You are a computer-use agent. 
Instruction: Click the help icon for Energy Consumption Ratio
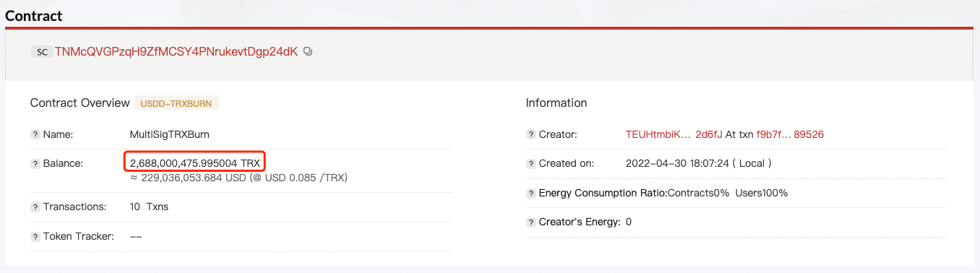click(530, 193)
